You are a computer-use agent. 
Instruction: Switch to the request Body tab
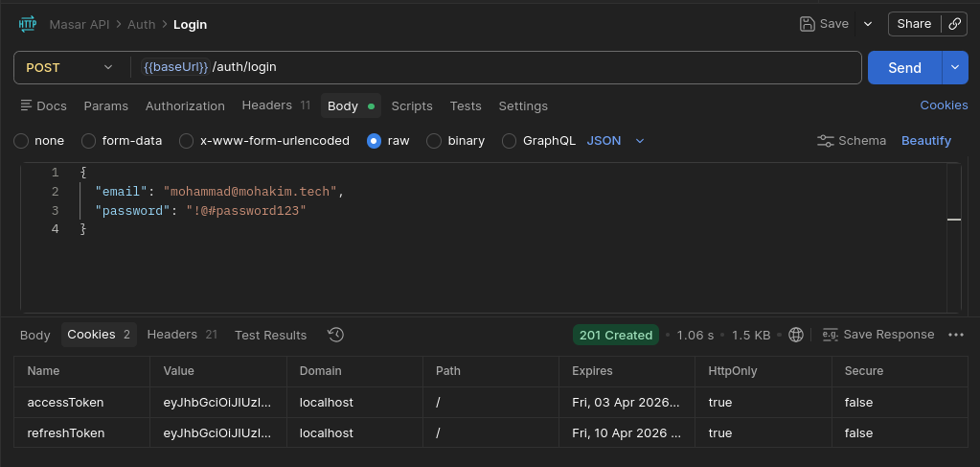point(351,105)
